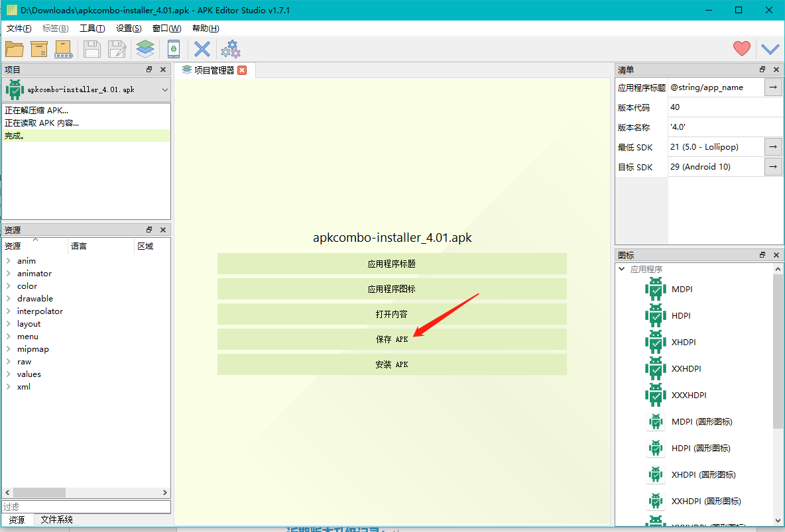Screen dimensions: 785x532
Task: Close the 图标 panel
Action: click(x=776, y=255)
